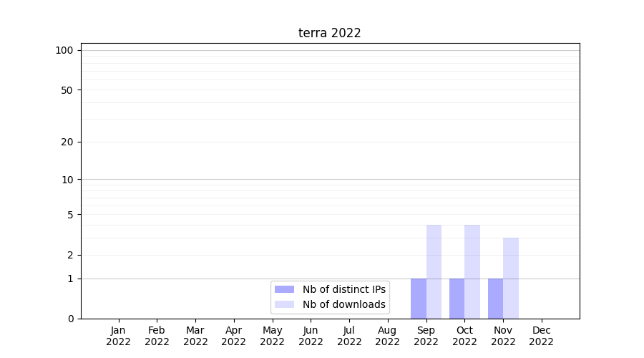Pick the Nov 2022 distinct IPs bar

495,299
